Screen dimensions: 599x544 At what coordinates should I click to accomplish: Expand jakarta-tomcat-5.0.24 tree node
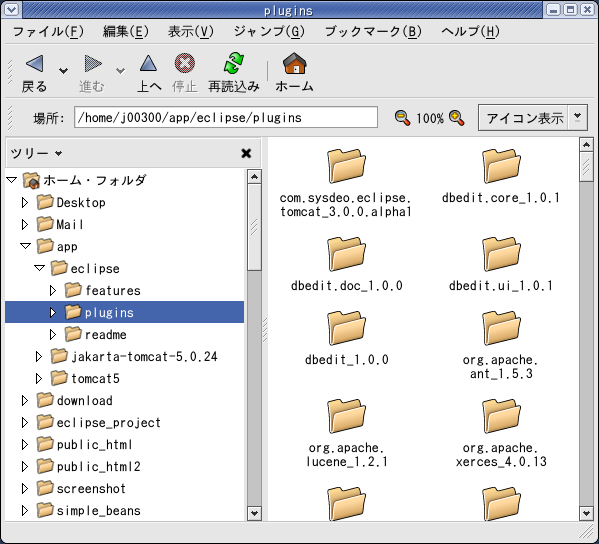pyautogui.click(x=39, y=357)
